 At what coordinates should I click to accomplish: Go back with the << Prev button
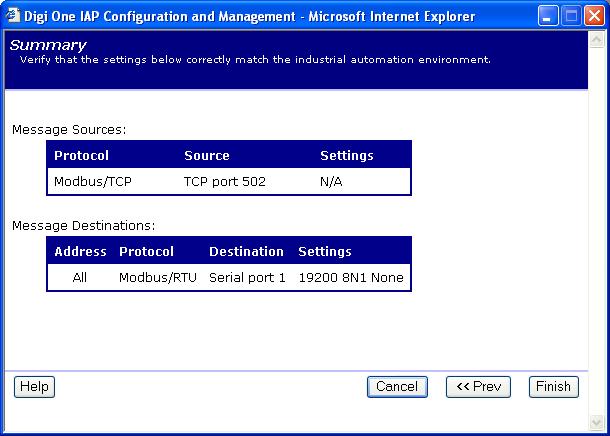click(478, 387)
